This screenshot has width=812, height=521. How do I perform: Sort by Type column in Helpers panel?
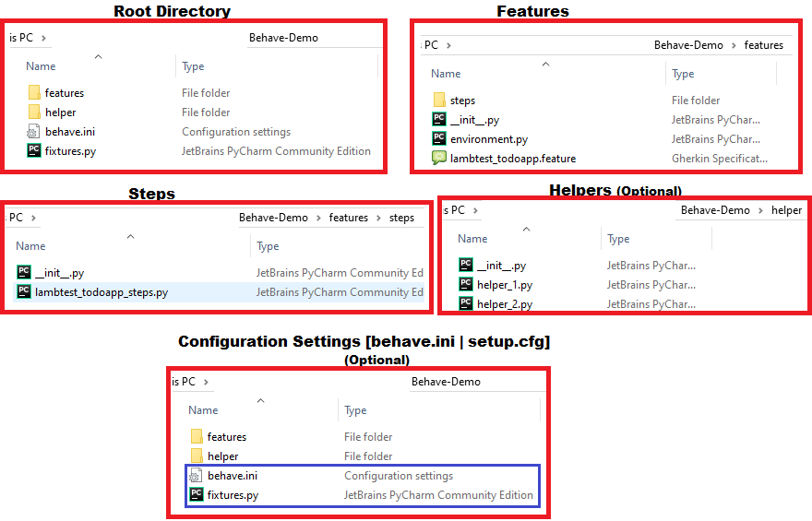[x=618, y=239]
